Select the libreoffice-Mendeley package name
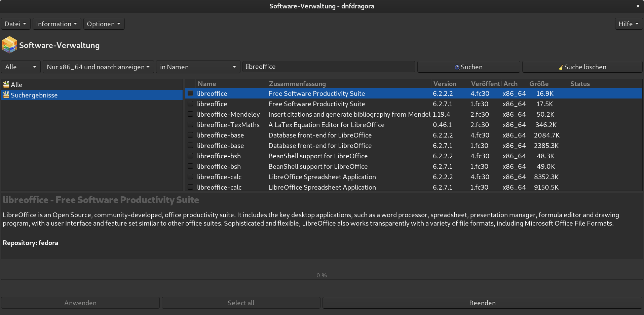 click(228, 114)
